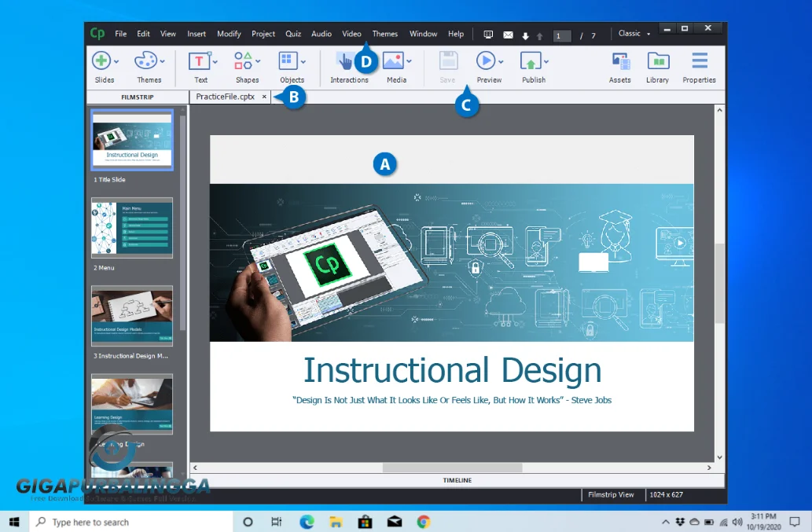This screenshot has height=532, width=812.
Task: Click the Save icon
Action: click(x=449, y=61)
